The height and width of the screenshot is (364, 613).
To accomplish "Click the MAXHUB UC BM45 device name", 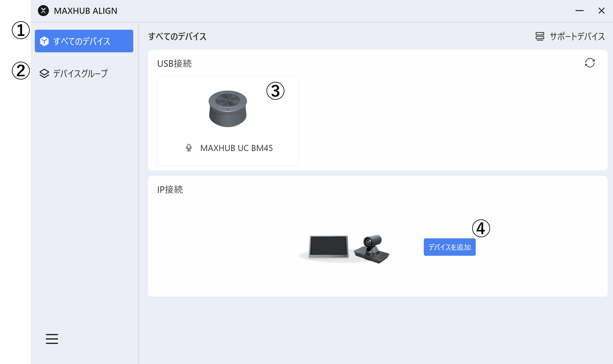I will pos(236,148).
